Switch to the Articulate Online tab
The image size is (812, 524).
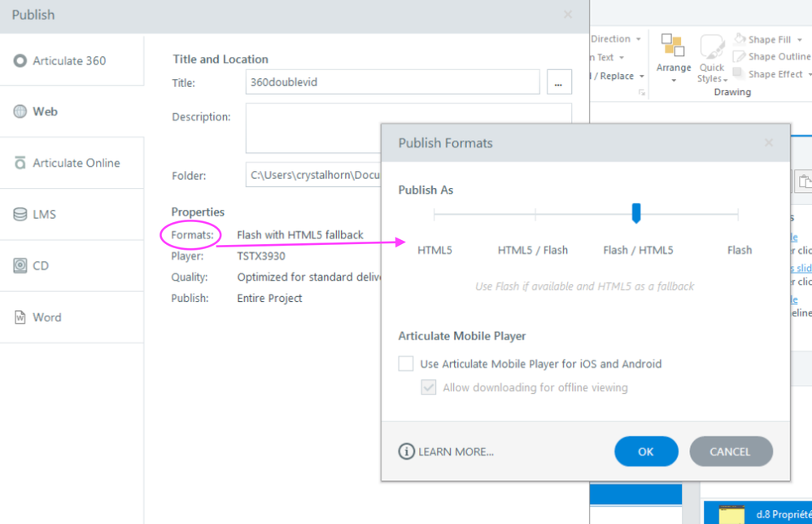[x=76, y=163]
